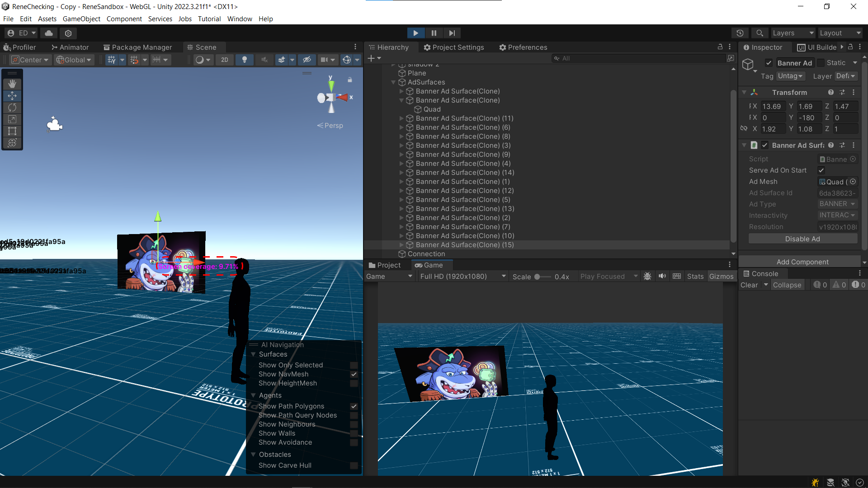Select the Transform tool in scene toolbar

tap(12, 143)
